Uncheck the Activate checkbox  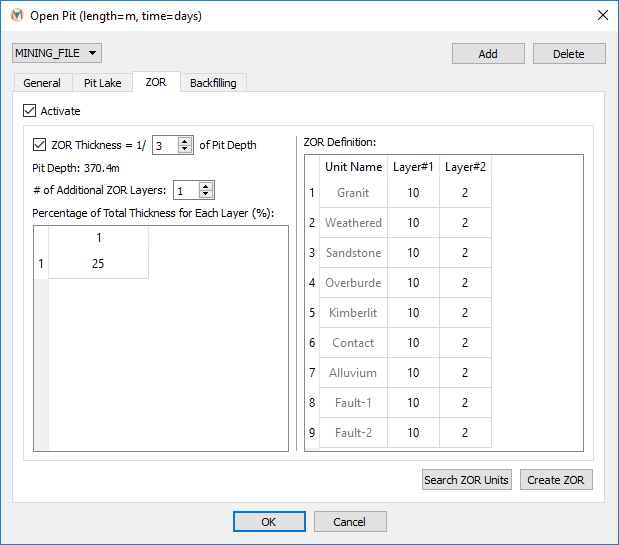[30, 111]
